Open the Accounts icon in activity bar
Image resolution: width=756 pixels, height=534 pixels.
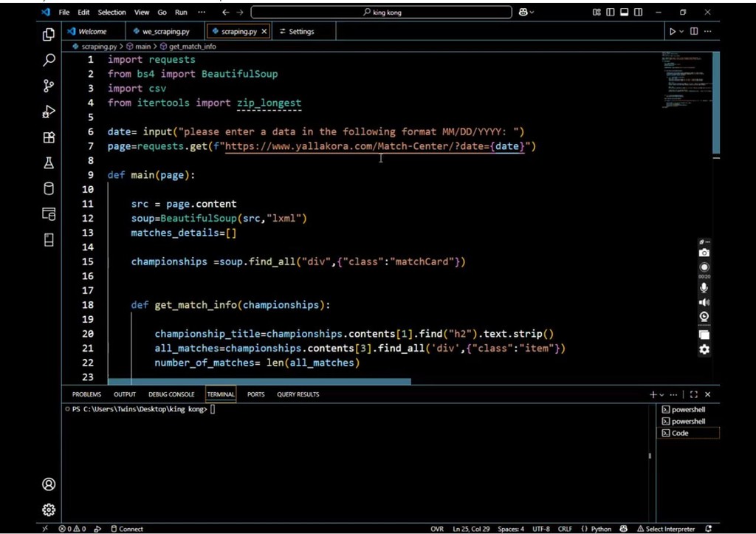point(49,485)
